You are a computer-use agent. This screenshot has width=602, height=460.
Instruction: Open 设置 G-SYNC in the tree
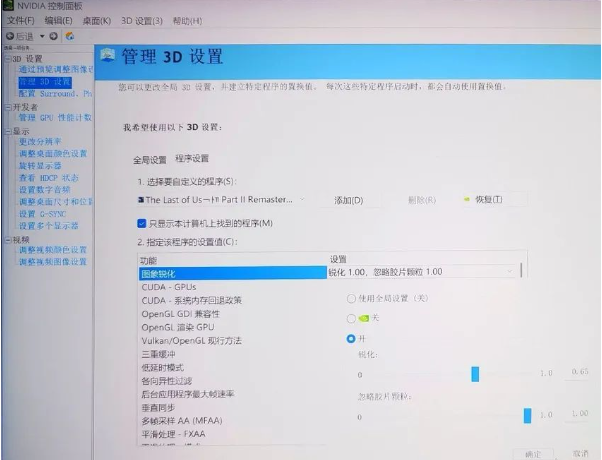43,214
